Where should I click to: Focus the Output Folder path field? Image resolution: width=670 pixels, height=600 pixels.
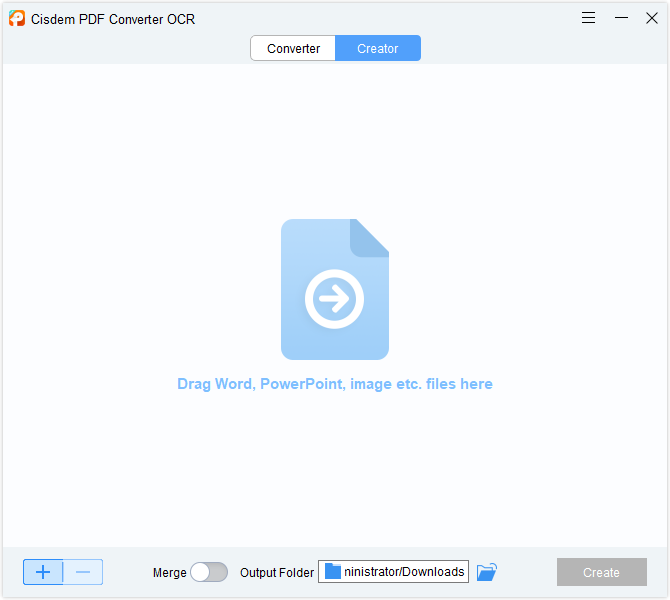click(x=393, y=571)
